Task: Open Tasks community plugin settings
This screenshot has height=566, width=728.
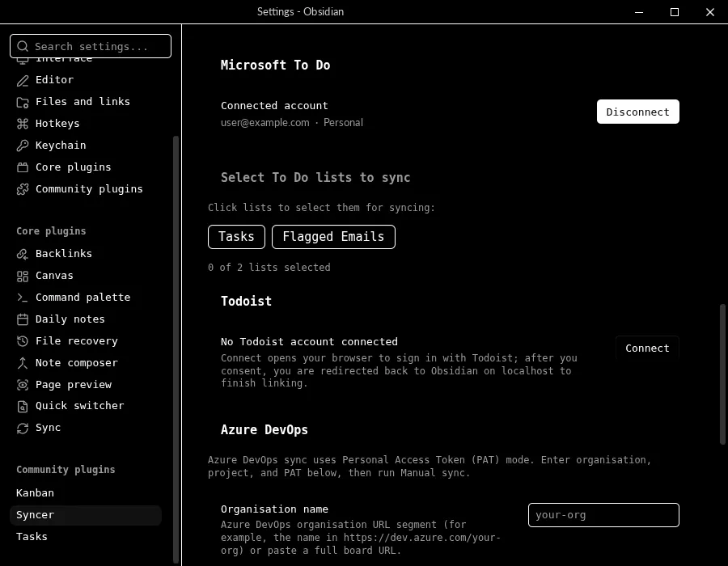Action: click(x=86, y=536)
